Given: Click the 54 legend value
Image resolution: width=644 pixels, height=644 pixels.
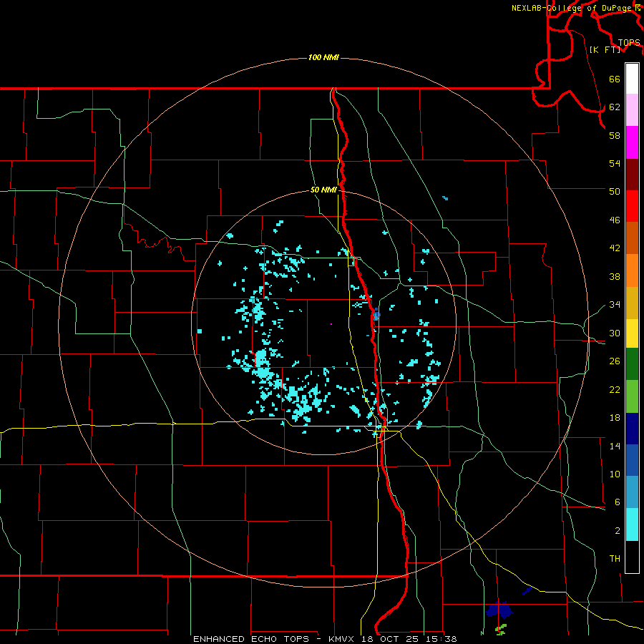Looking at the screenshot, I should pos(615,163).
